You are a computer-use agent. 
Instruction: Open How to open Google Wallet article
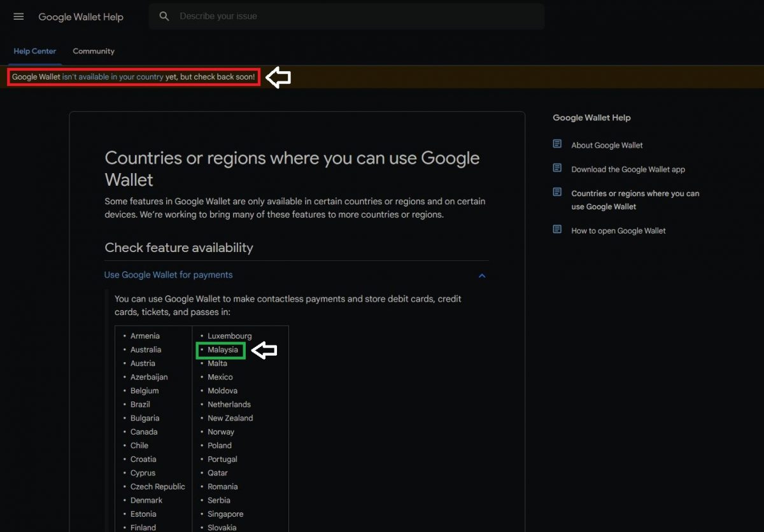tap(618, 230)
